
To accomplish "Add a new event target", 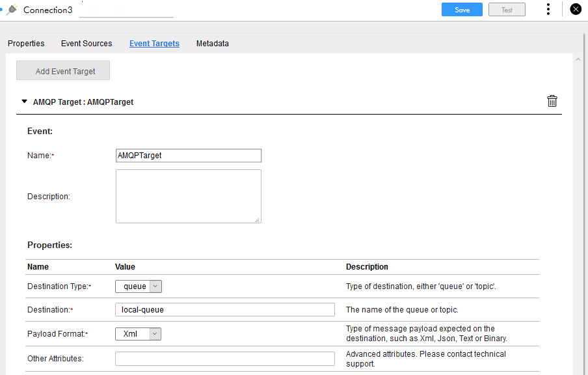I will click(x=62, y=70).
